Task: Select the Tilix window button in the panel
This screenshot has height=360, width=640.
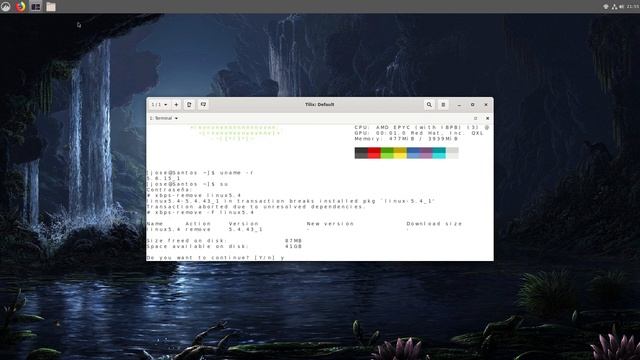Action: pos(36,6)
